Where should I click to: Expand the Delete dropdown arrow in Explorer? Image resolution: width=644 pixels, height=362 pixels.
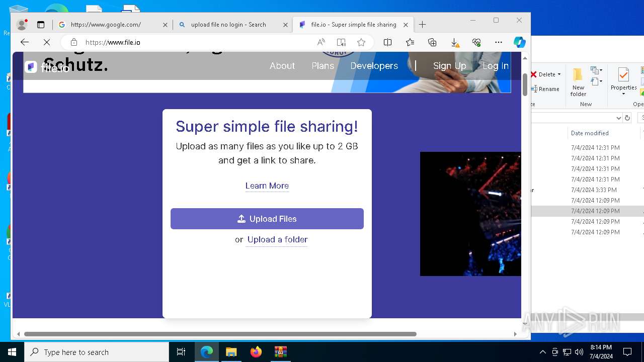(559, 74)
